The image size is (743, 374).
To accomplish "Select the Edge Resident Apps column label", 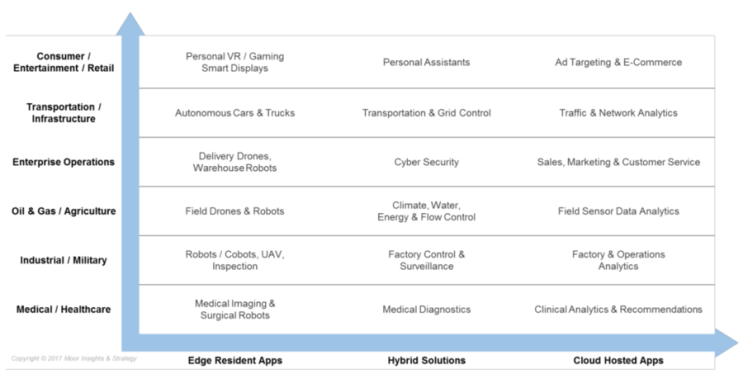I will coord(235,360).
